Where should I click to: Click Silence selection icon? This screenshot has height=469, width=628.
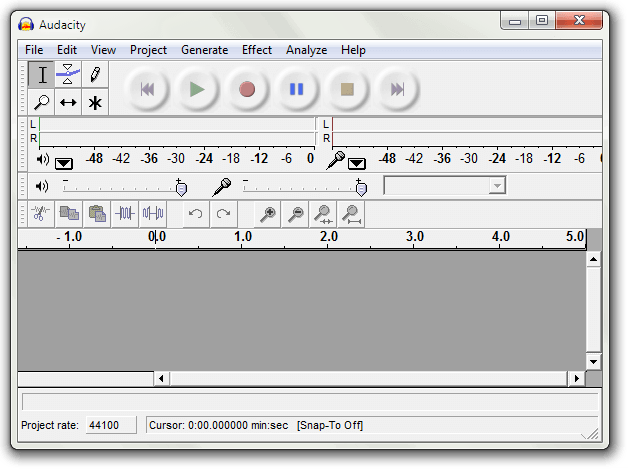pos(153,213)
